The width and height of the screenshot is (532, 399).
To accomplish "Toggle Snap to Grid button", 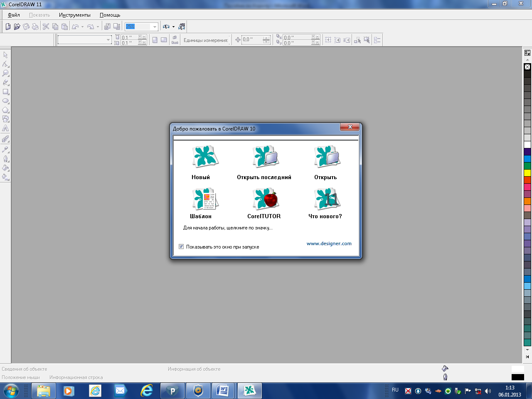I will pos(328,40).
